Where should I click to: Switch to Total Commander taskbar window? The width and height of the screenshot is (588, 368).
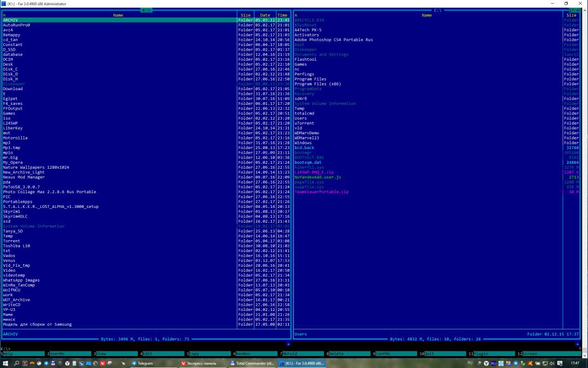[253, 363]
